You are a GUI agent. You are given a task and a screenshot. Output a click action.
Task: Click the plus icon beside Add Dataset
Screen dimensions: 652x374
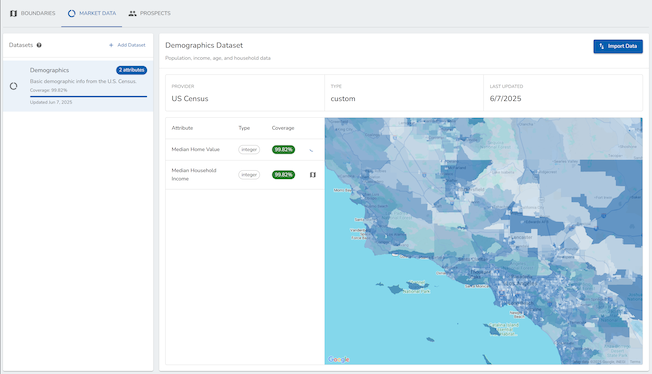point(111,45)
